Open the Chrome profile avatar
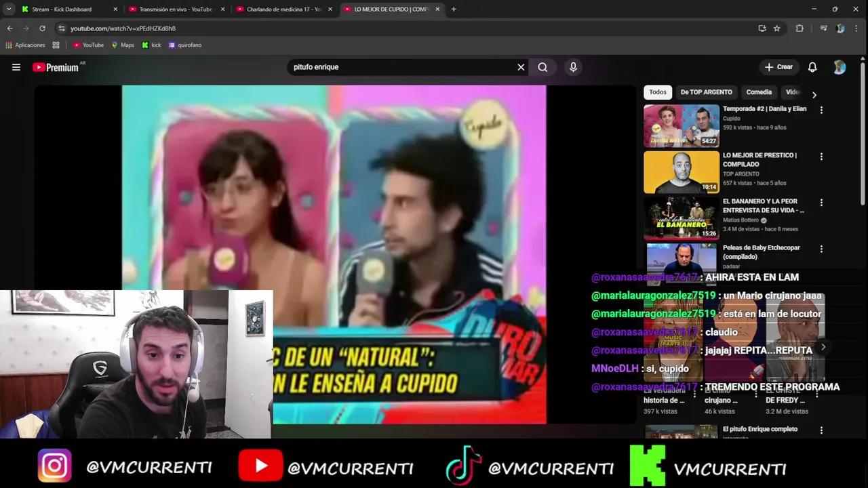This screenshot has height=488, width=868. tap(840, 28)
